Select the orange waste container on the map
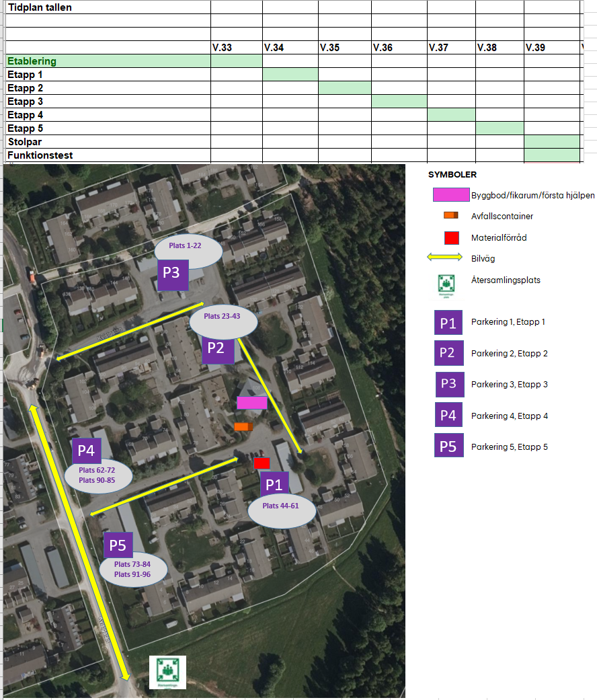The image size is (597, 700). tap(243, 426)
